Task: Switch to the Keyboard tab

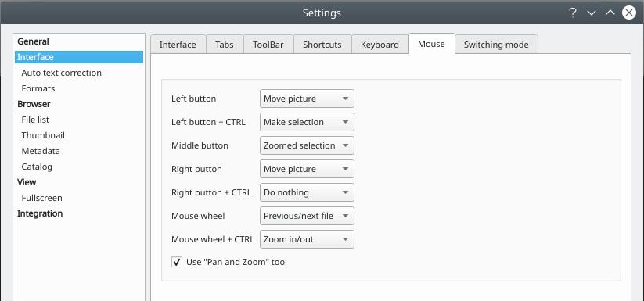Action: pyautogui.click(x=380, y=45)
